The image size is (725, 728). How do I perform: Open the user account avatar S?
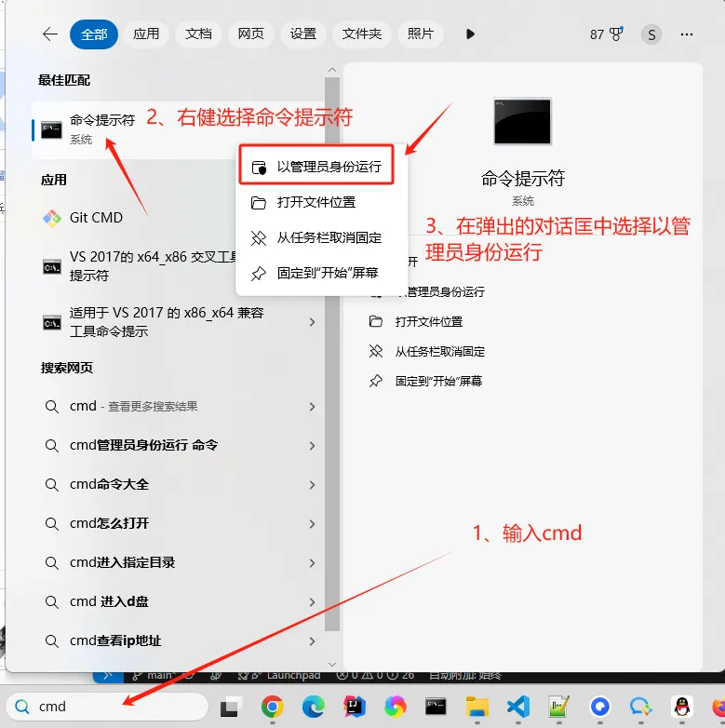(651, 34)
